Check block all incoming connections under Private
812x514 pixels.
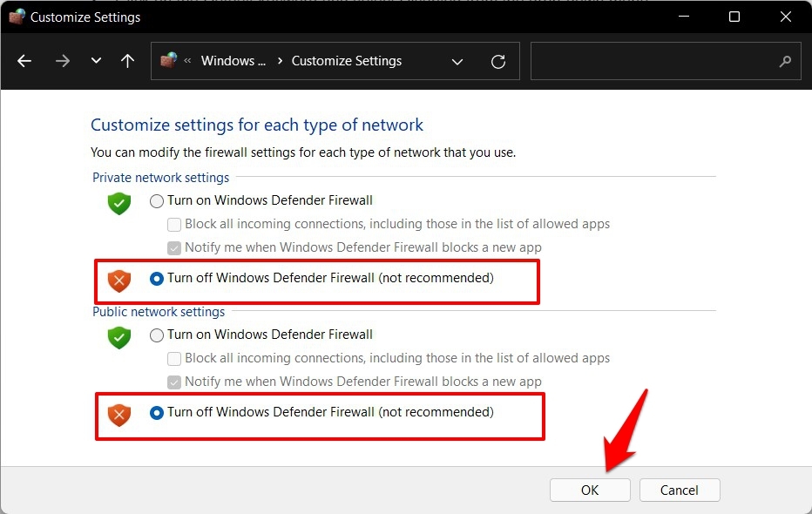tap(174, 225)
